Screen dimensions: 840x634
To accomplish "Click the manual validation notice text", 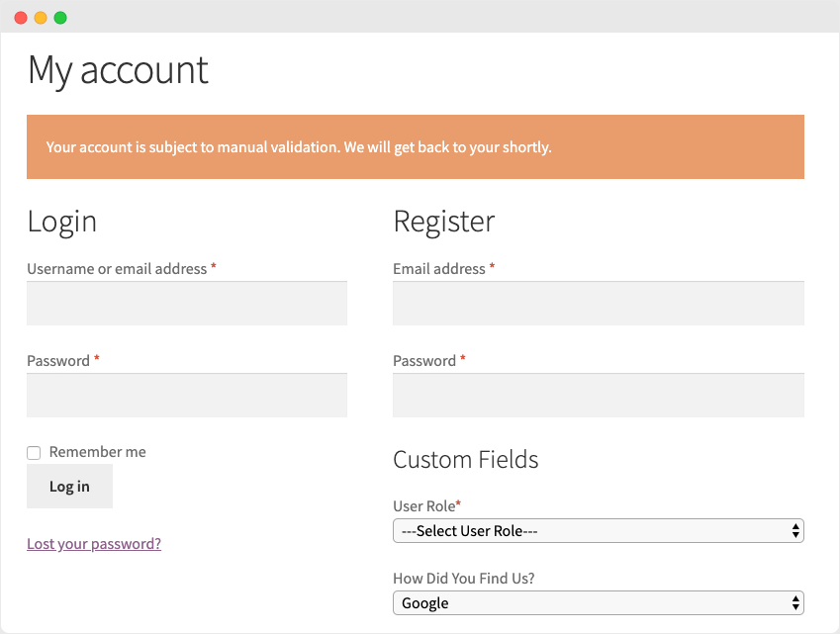I will pos(299,147).
